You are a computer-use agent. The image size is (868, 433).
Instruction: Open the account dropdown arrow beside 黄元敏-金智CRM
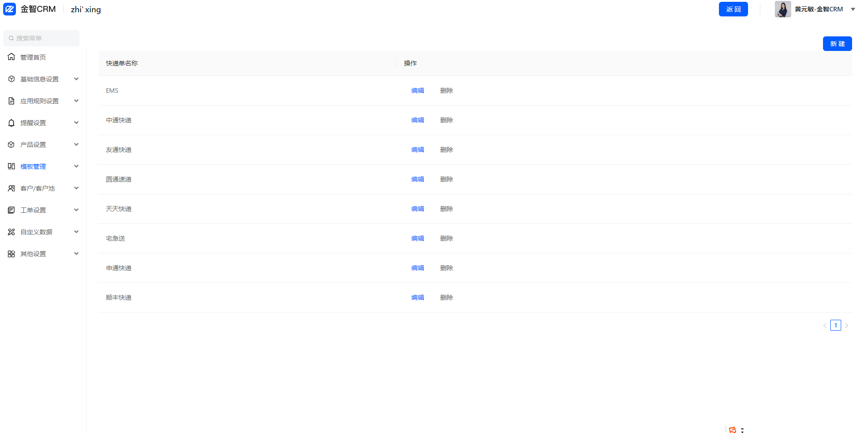tap(853, 9)
